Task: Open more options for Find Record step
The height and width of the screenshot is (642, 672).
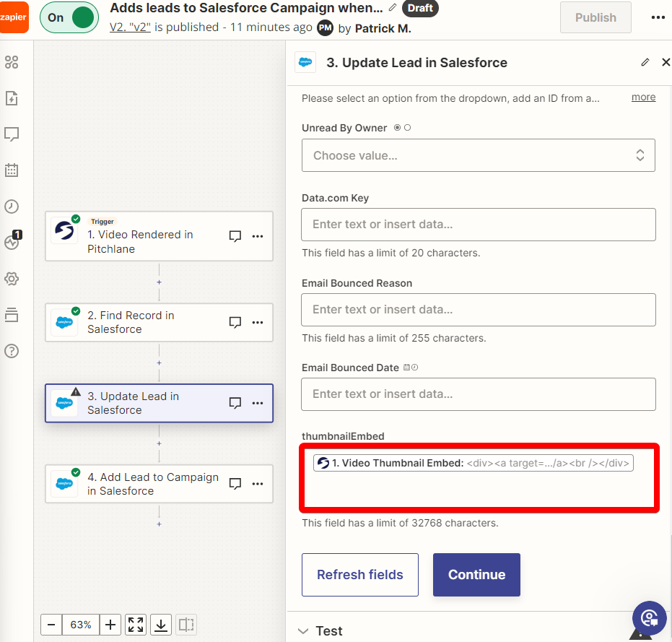Action: 258,323
